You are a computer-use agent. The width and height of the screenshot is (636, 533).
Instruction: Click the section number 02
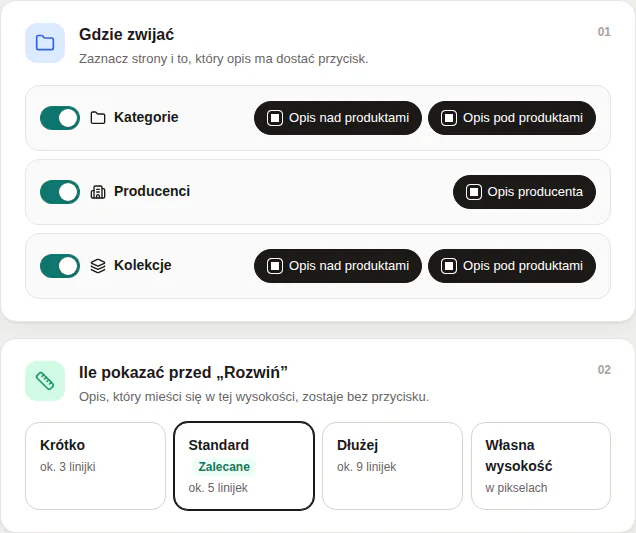pyautogui.click(x=604, y=370)
